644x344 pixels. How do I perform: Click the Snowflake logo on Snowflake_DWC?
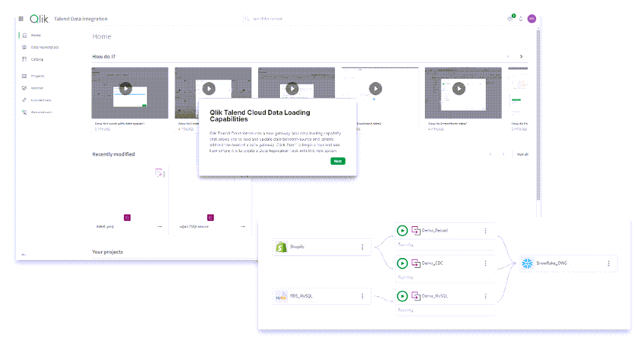(528, 263)
